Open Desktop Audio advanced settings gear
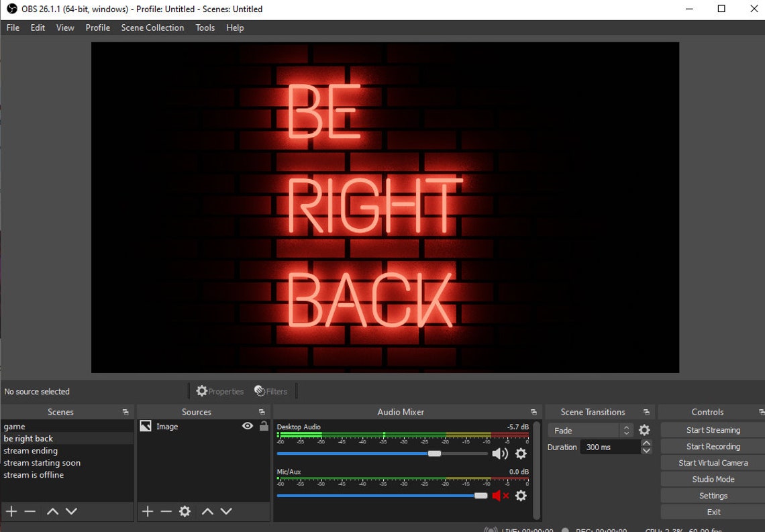Viewport: 765px width, 532px height. 521,454
